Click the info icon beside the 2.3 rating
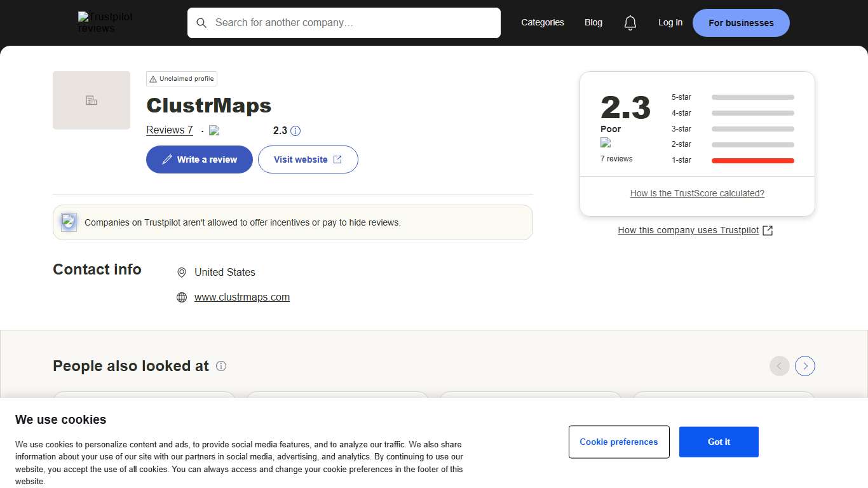Viewport: 868px width, 488px height. click(295, 130)
